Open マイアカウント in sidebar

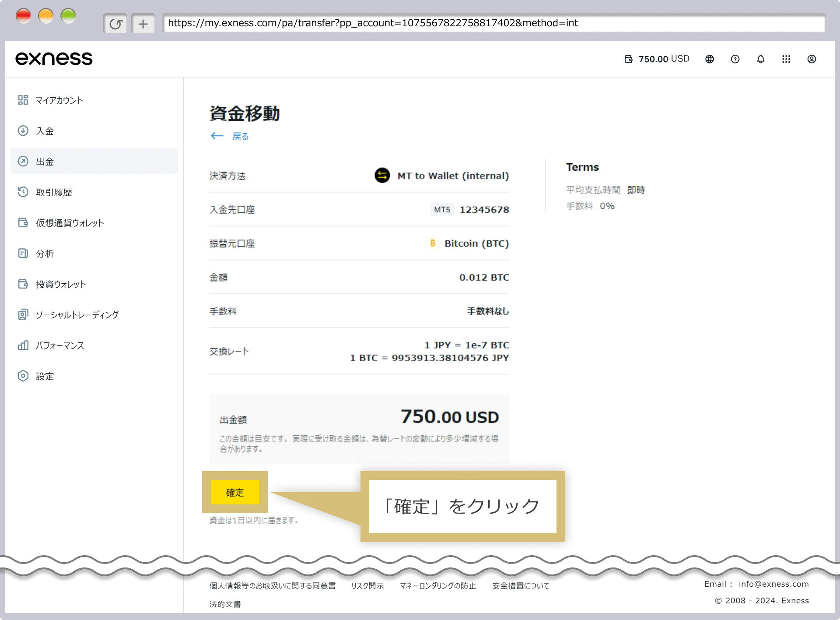click(94, 100)
